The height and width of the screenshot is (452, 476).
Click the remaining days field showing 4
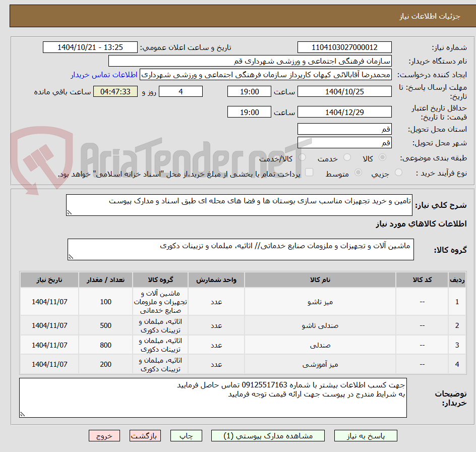[x=181, y=91]
